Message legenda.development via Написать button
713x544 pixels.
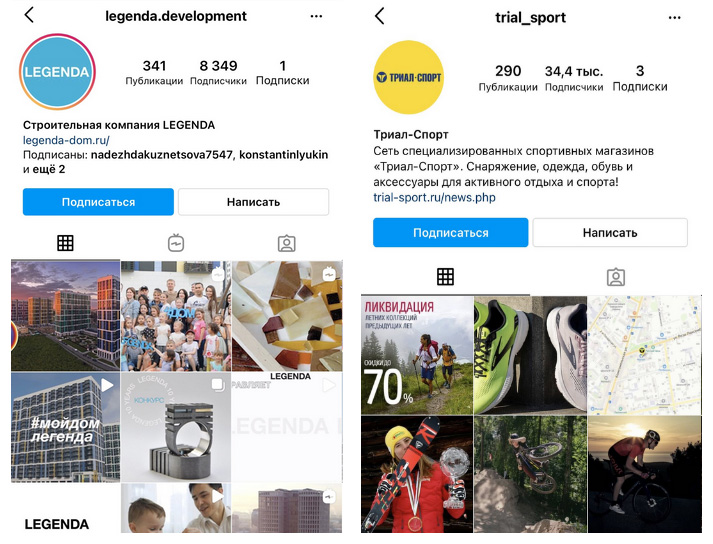253,202
